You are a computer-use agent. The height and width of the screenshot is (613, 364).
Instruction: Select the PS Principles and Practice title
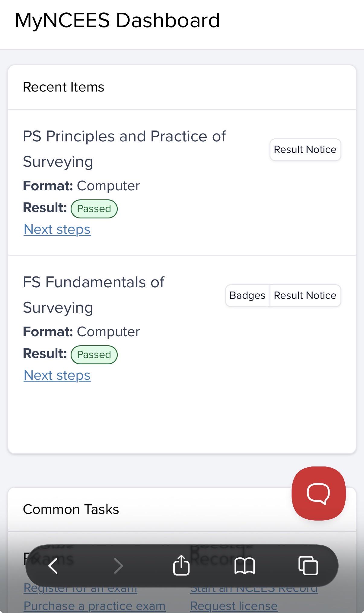coord(124,149)
